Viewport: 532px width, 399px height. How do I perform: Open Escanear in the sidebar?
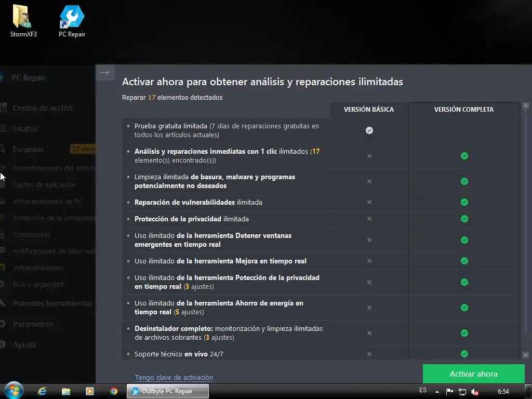(x=29, y=149)
